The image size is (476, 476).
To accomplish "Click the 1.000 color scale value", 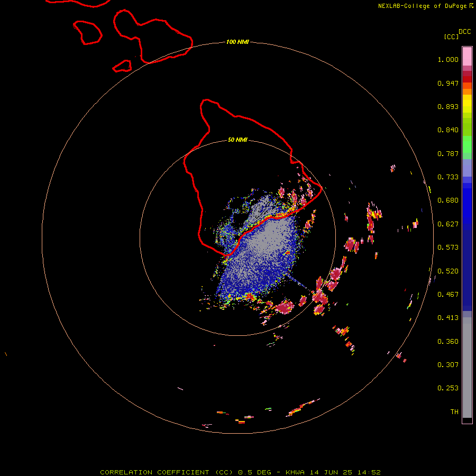I will [448, 59].
